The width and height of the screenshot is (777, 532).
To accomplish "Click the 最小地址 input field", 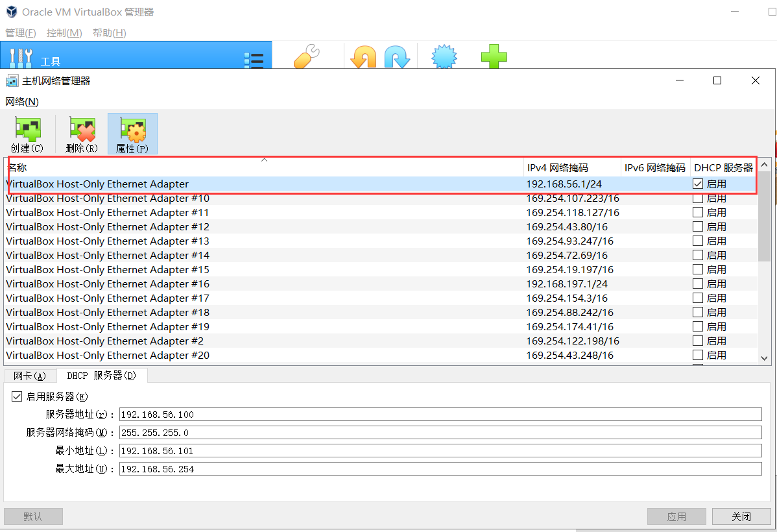I will tap(440, 451).
